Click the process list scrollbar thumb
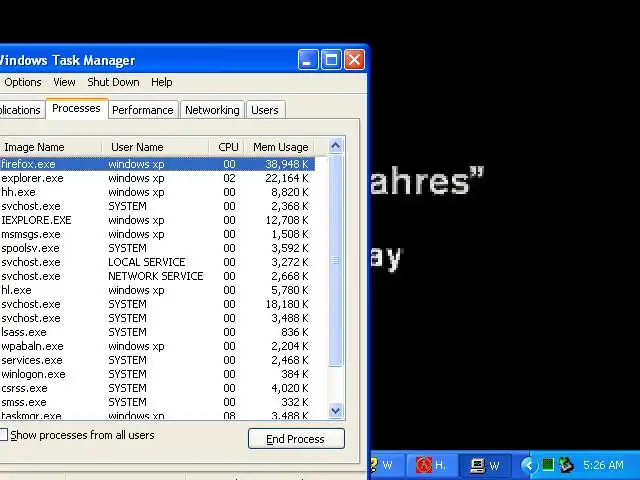Viewport: 640px width, 480px height. pyautogui.click(x=336, y=260)
